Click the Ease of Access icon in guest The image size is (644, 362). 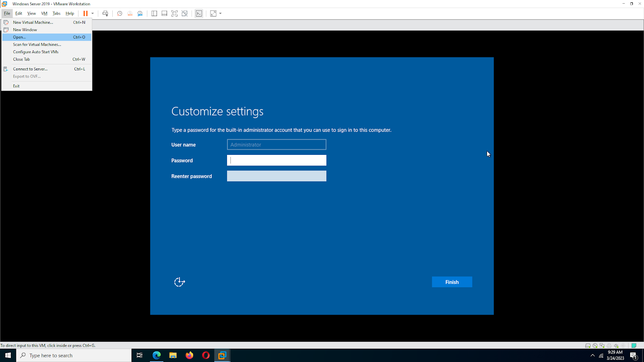[180, 282]
